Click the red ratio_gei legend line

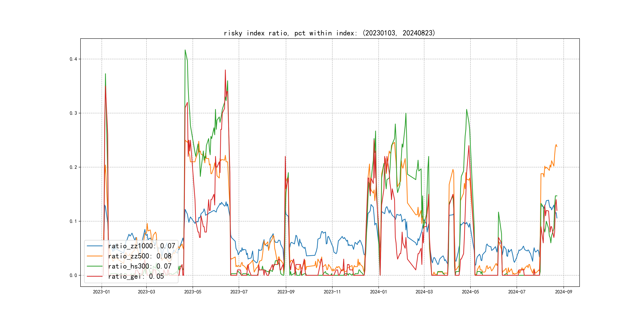tap(94, 276)
